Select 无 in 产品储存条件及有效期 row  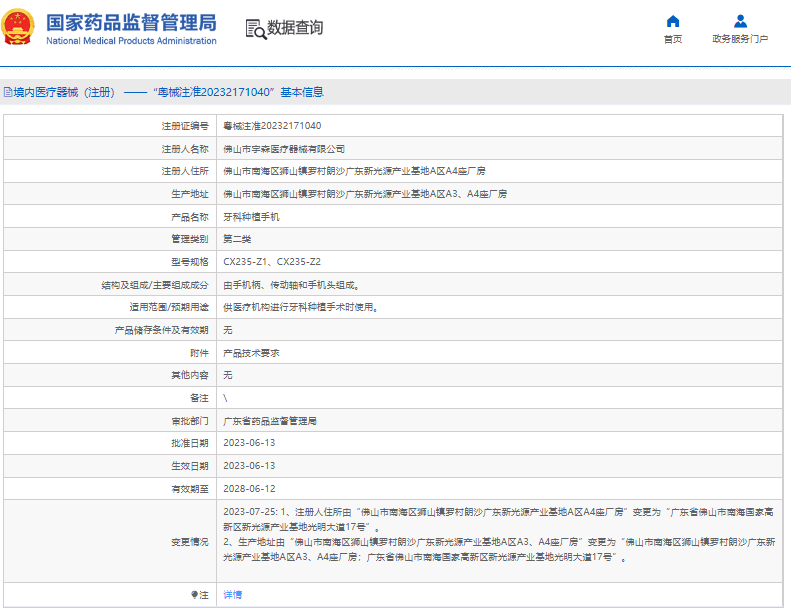click(228, 330)
